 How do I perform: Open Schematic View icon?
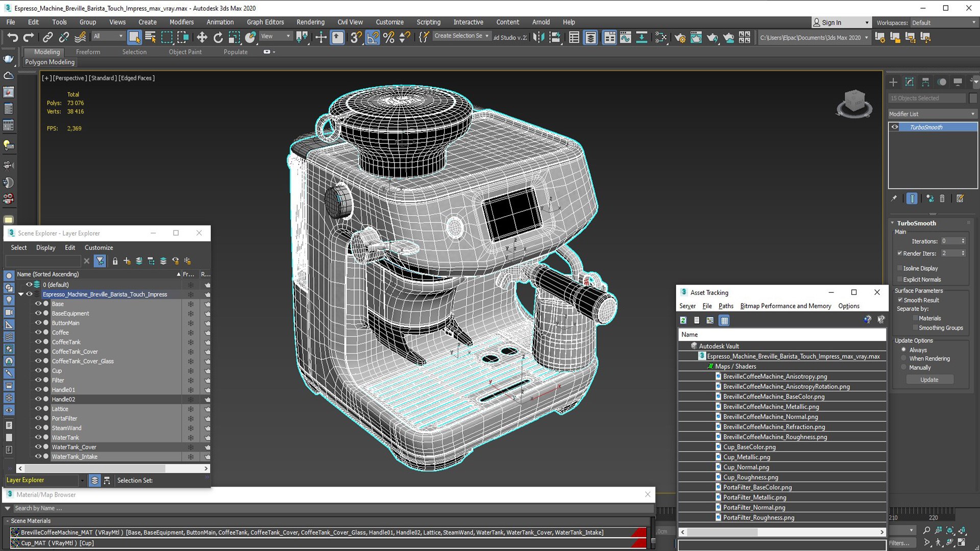click(642, 37)
